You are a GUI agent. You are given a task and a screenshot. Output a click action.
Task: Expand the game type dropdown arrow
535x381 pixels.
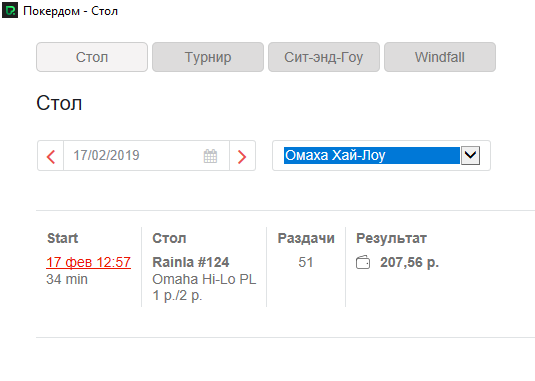coord(471,156)
